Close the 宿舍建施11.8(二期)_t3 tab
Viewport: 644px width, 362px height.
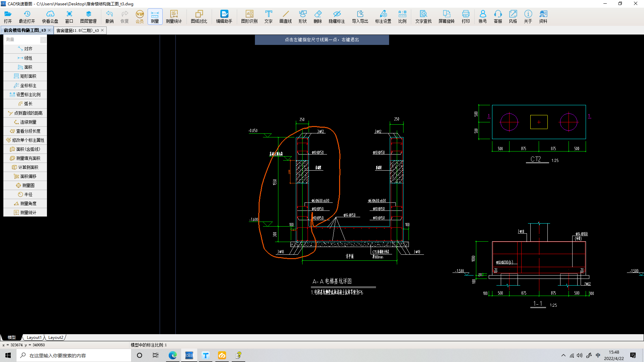pos(102,30)
